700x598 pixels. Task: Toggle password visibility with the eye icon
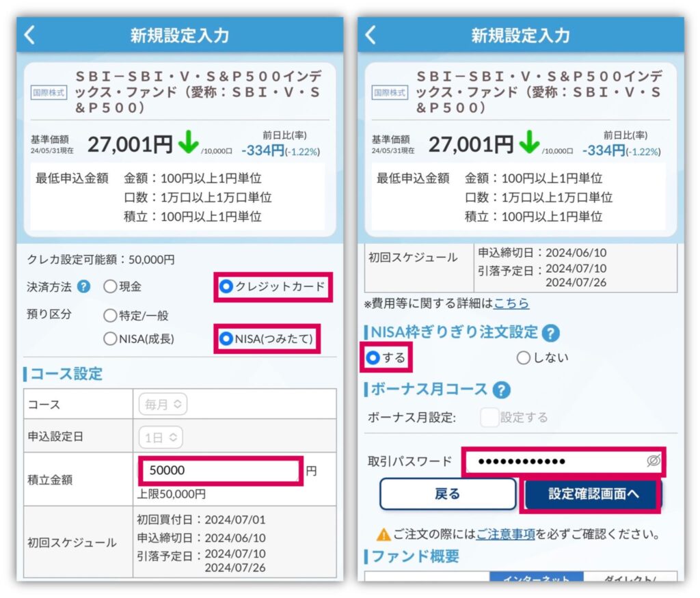coord(654,461)
